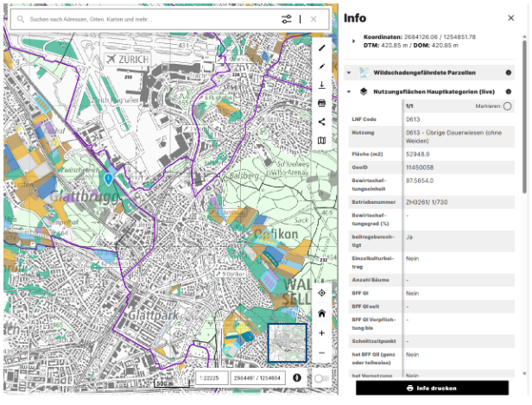Screen dimensions: 532x405
Task: Click the Schnittzeitpunkt row label
Action: (x=374, y=341)
